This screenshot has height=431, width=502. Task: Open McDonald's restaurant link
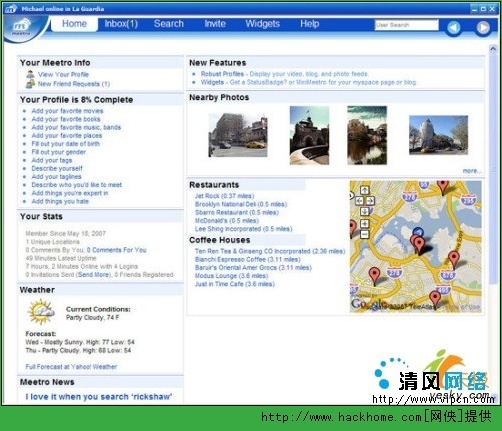(227, 221)
